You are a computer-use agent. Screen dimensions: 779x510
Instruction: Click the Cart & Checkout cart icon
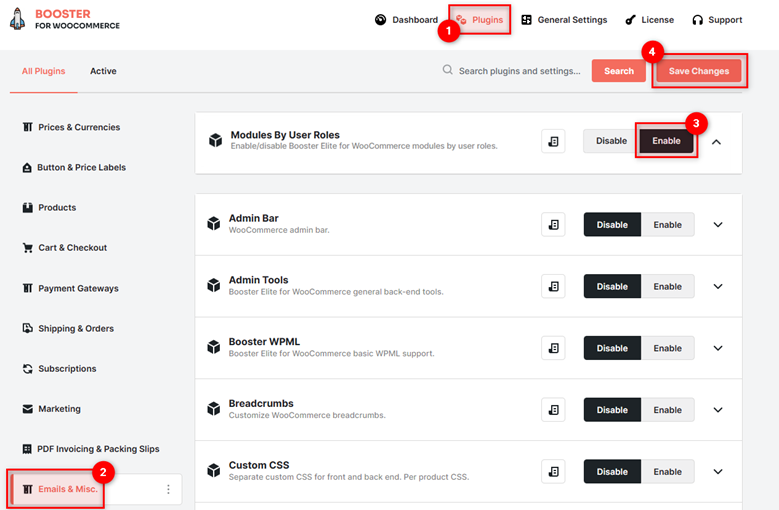tap(28, 248)
